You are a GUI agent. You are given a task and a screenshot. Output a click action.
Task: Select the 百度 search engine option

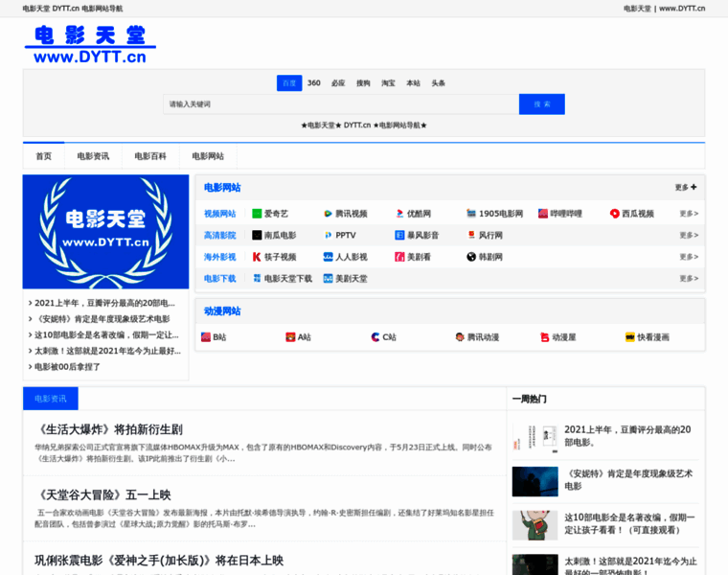(289, 83)
